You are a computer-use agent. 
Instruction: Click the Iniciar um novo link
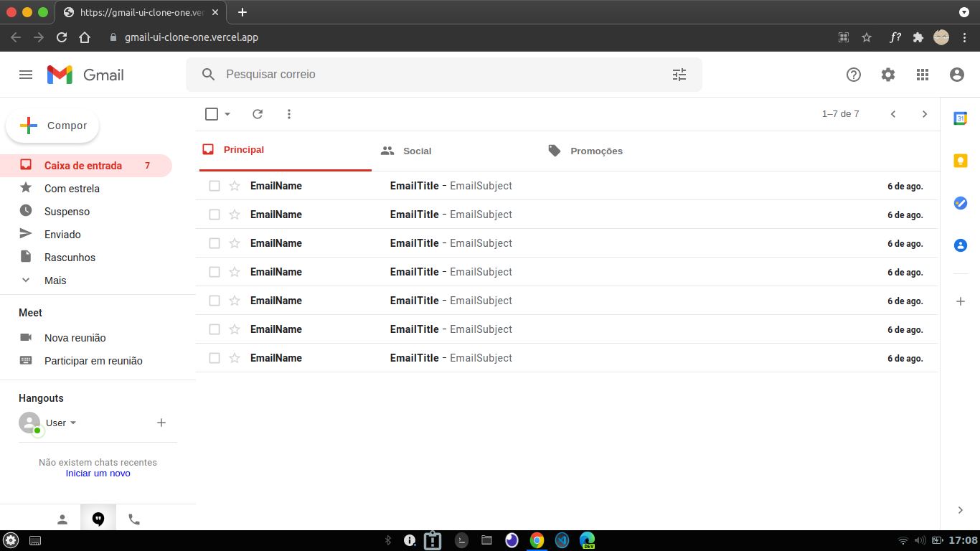[97, 473]
